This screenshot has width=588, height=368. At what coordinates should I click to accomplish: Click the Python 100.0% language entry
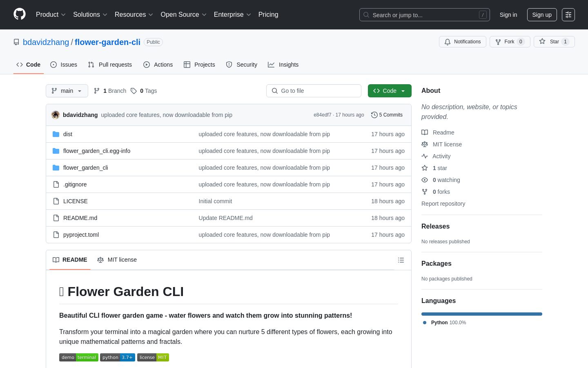point(445,323)
